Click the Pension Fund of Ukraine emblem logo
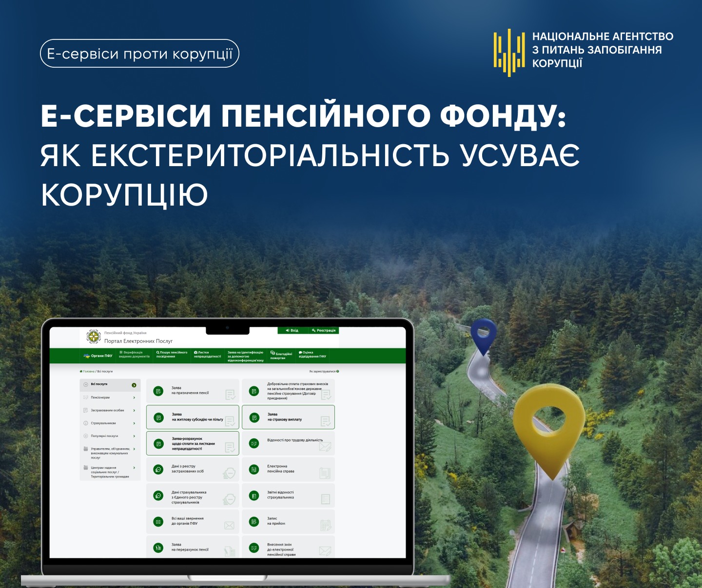The image size is (702, 588). (x=93, y=337)
